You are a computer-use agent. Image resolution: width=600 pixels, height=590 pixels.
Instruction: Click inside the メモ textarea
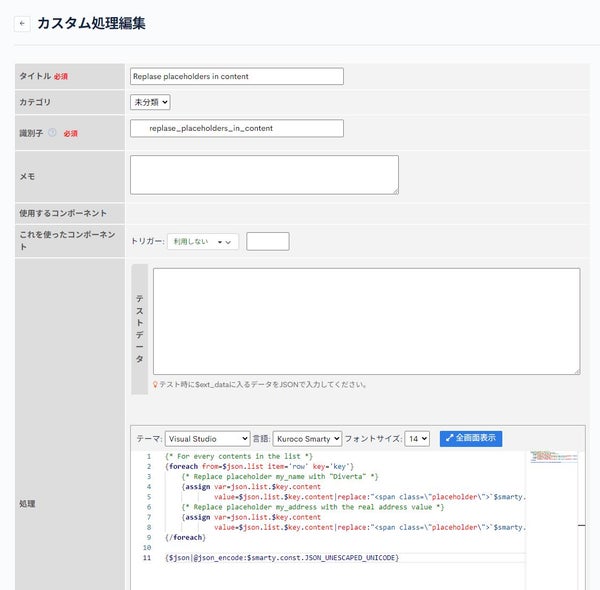click(264, 174)
